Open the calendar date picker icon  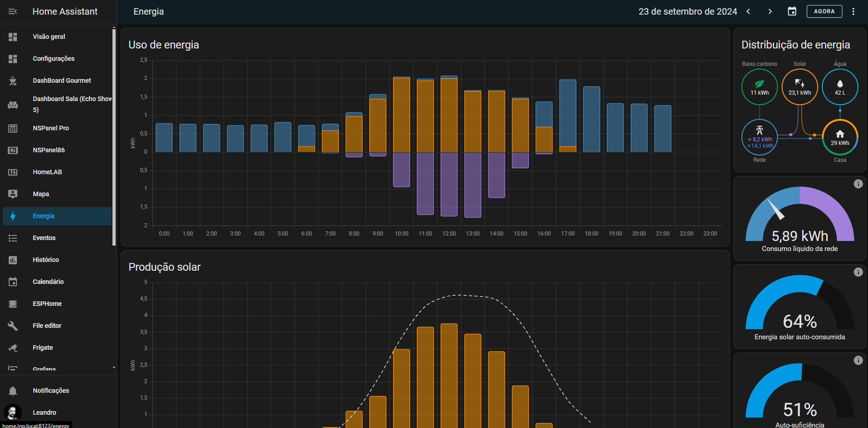coord(792,11)
